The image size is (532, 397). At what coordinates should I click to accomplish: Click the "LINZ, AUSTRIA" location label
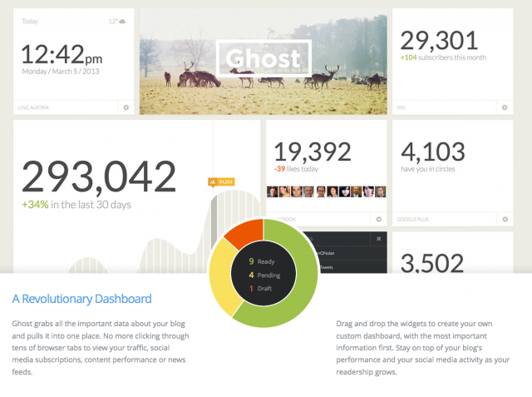click(33, 107)
